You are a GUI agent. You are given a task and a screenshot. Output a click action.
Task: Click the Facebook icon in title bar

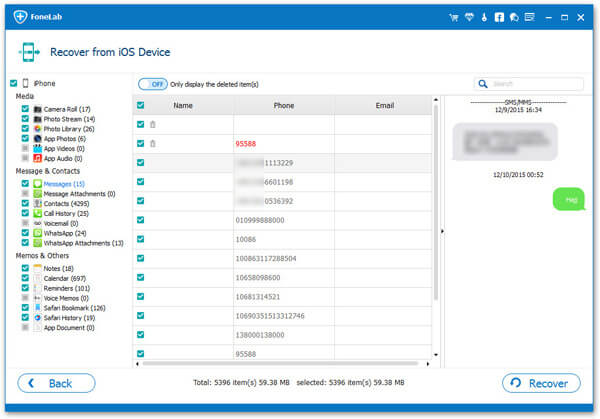(x=499, y=17)
